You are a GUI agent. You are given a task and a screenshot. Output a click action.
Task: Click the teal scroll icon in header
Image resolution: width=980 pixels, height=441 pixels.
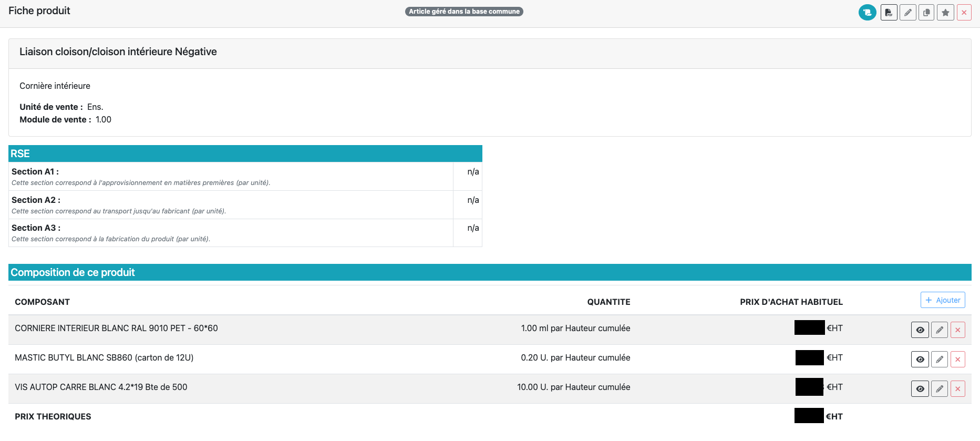[867, 12]
